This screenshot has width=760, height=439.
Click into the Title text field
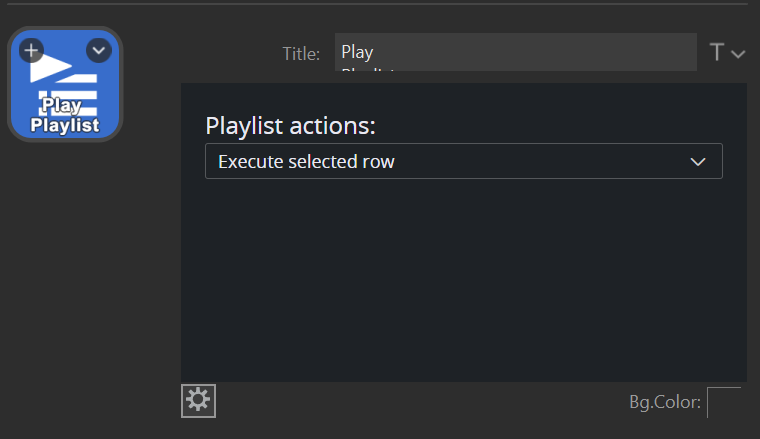coord(515,52)
